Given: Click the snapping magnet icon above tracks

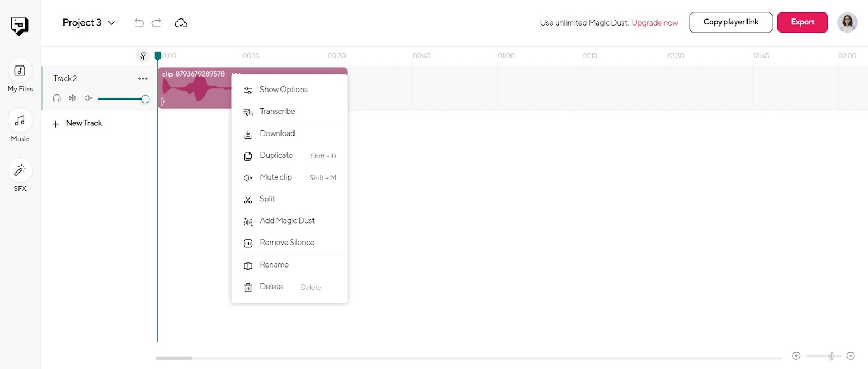Looking at the screenshot, I should 143,56.
